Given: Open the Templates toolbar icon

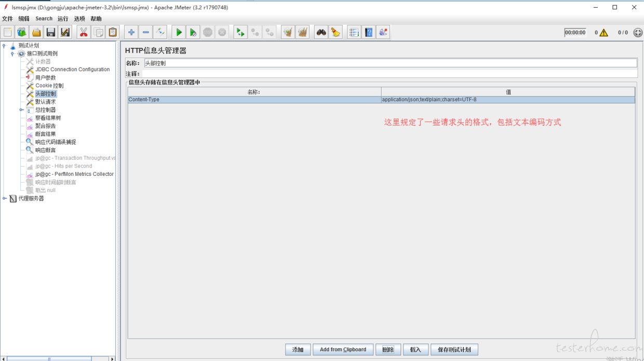Looking at the screenshot, I should 22,32.
